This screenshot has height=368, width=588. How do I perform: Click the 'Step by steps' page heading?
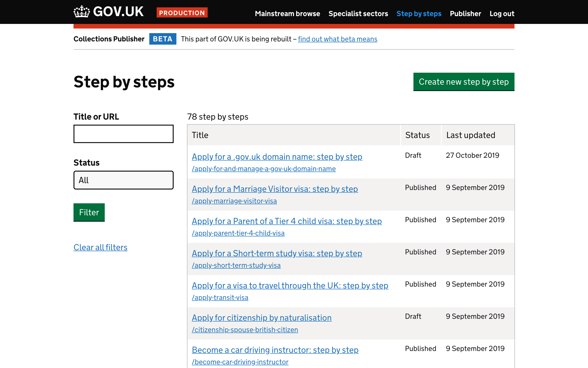124,82
